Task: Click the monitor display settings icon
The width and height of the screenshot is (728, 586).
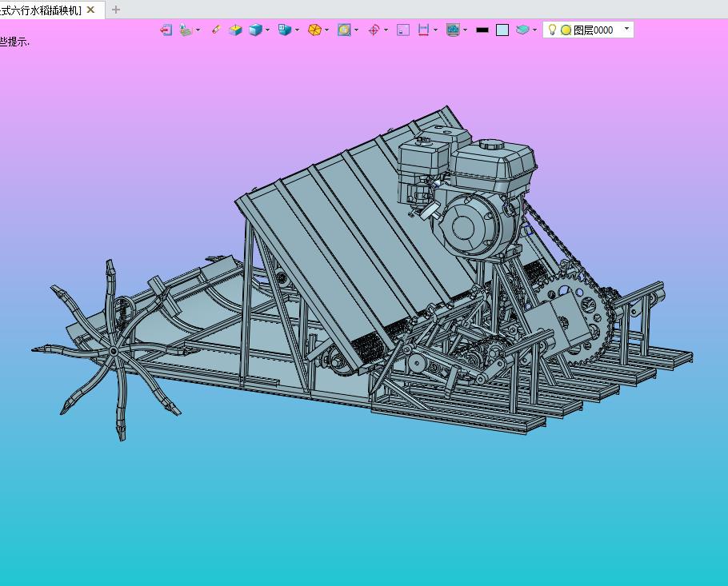Action: coord(453,30)
